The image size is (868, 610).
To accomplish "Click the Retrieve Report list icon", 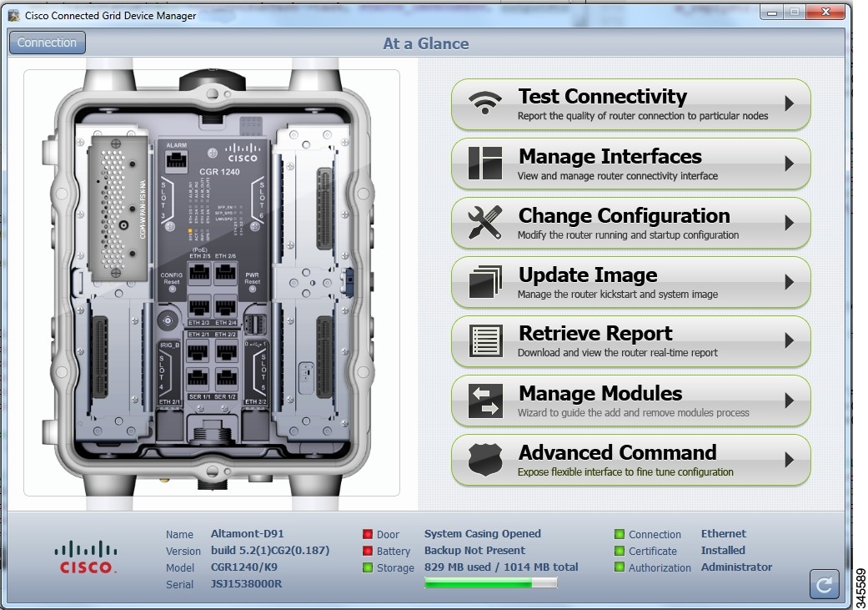I will (485, 340).
